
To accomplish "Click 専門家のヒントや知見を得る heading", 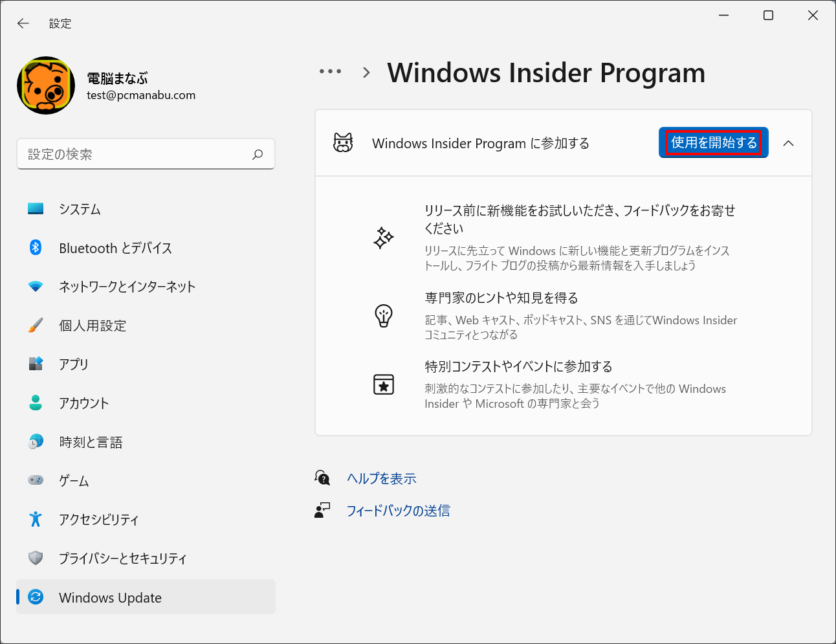I will point(501,298).
